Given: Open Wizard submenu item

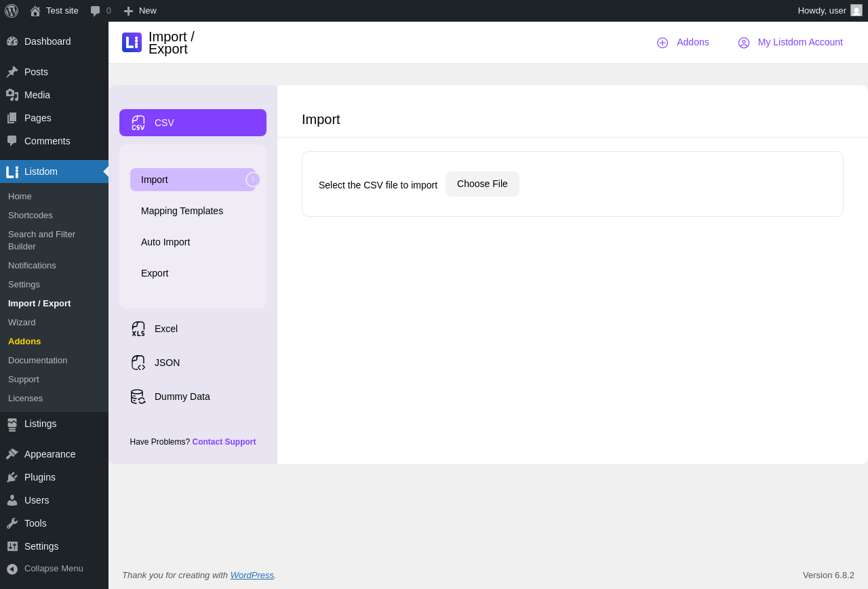Looking at the screenshot, I should (54, 323).
